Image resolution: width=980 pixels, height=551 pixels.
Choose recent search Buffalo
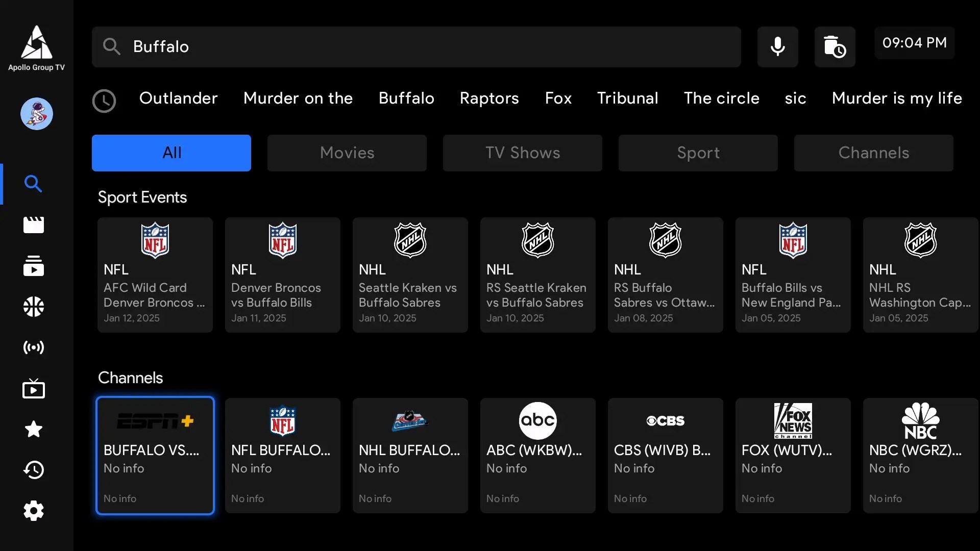406,98
